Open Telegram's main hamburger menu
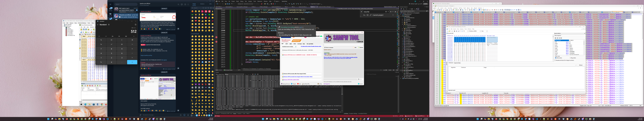Image resolution: width=644 pixels, height=121 pixels. point(111,4)
